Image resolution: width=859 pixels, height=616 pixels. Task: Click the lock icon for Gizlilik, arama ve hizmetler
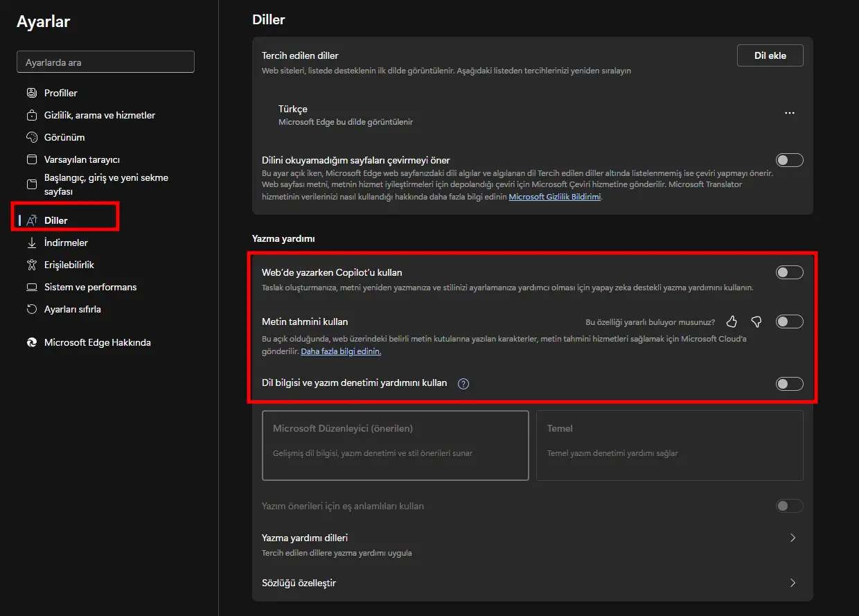[x=31, y=115]
